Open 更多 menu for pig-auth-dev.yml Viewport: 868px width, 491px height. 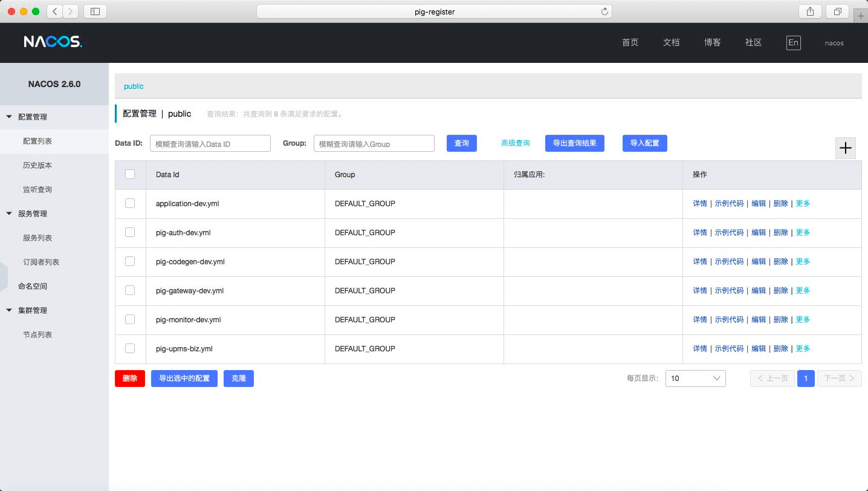coord(803,232)
